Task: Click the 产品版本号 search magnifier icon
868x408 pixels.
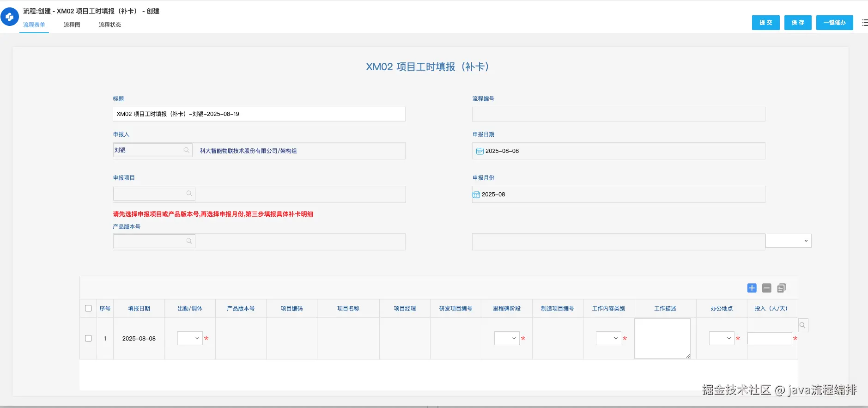Action: pos(189,241)
